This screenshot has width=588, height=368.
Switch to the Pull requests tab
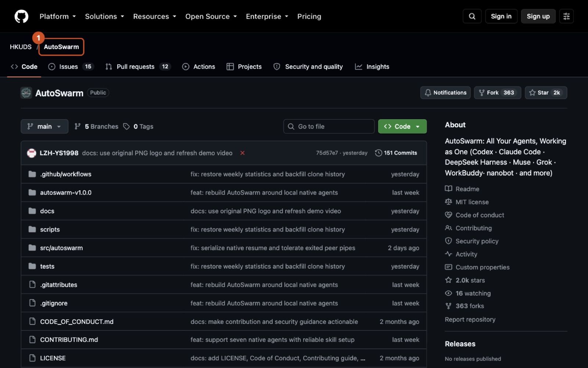tap(138, 67)
